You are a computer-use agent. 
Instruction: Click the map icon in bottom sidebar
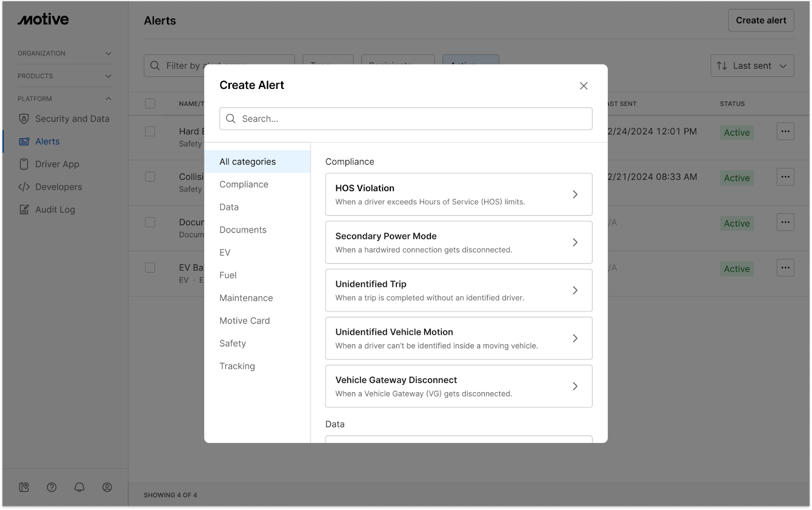pos(24,487)
